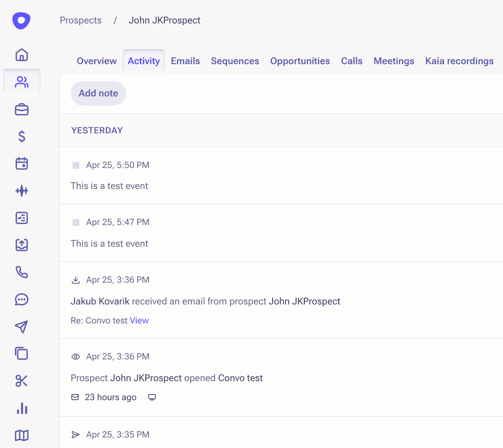Open the Templates copy icon

click(x=22, y=354)
